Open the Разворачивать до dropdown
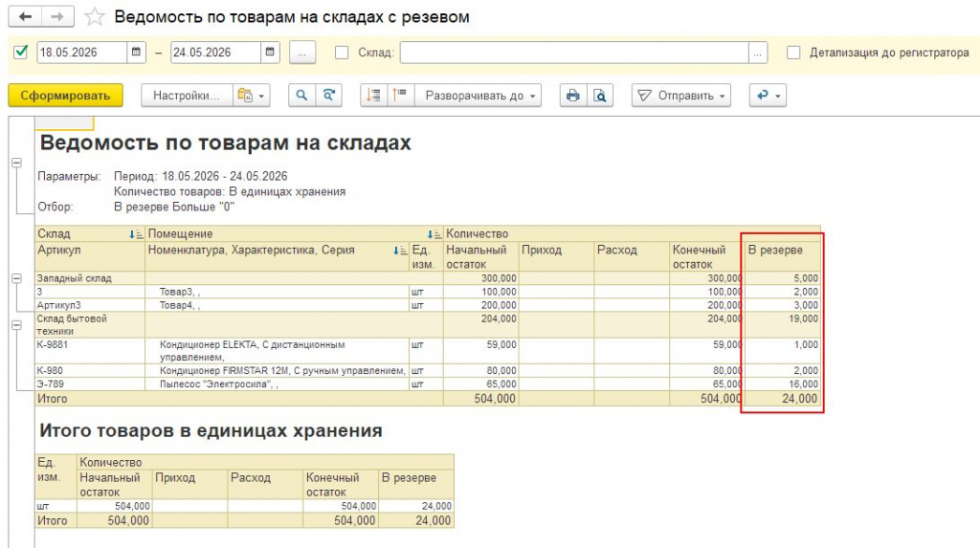980x548 pixels. [x=479, y=96]
